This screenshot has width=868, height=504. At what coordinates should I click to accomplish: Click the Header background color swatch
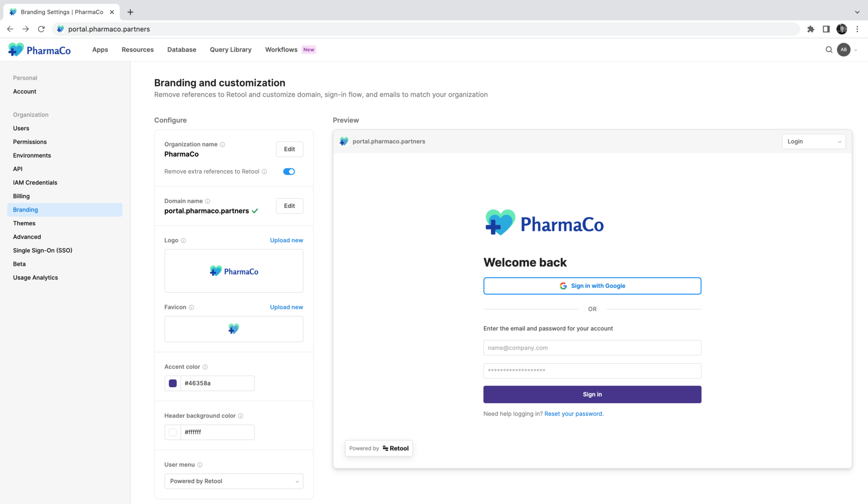(173, 432)
